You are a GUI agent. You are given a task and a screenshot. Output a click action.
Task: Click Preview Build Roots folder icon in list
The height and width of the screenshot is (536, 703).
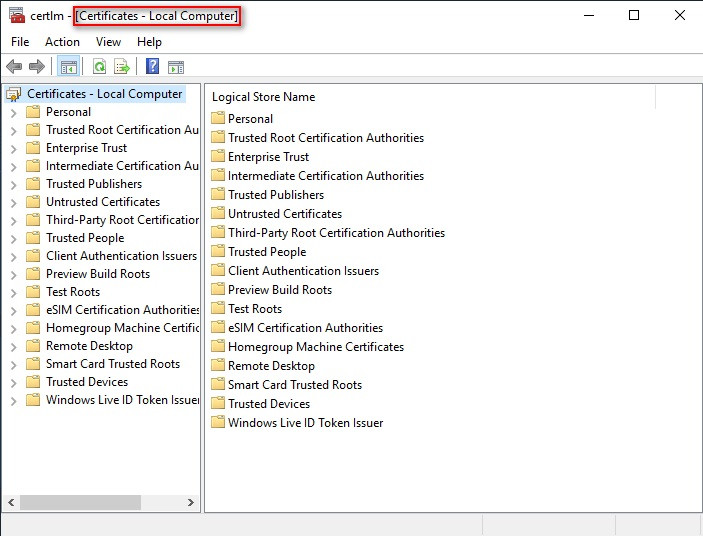pyautogui.click(x=218, y=290)
